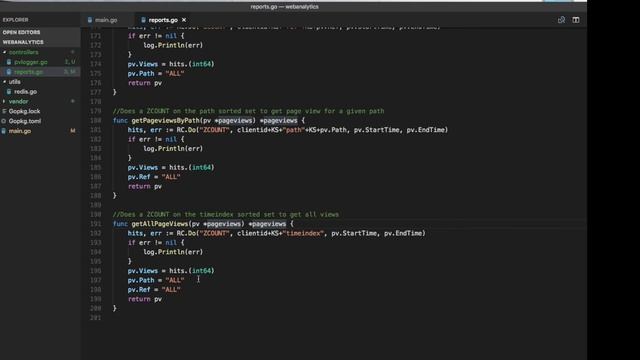Click the ZCOUNT on the timeindex comment
This screenshot has height=360, width=640.
pos(226,214)
